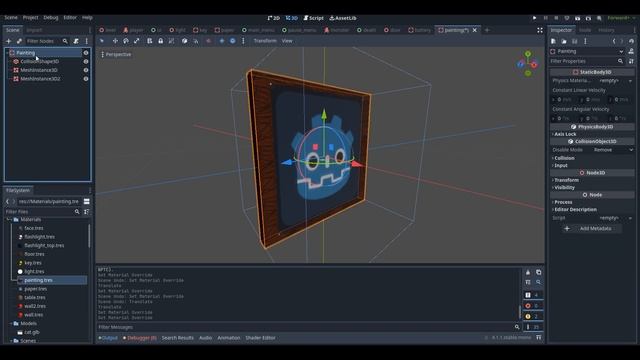Switch to the 2D workspace
The height and width of the screenshot is (360, 640).
273,18
